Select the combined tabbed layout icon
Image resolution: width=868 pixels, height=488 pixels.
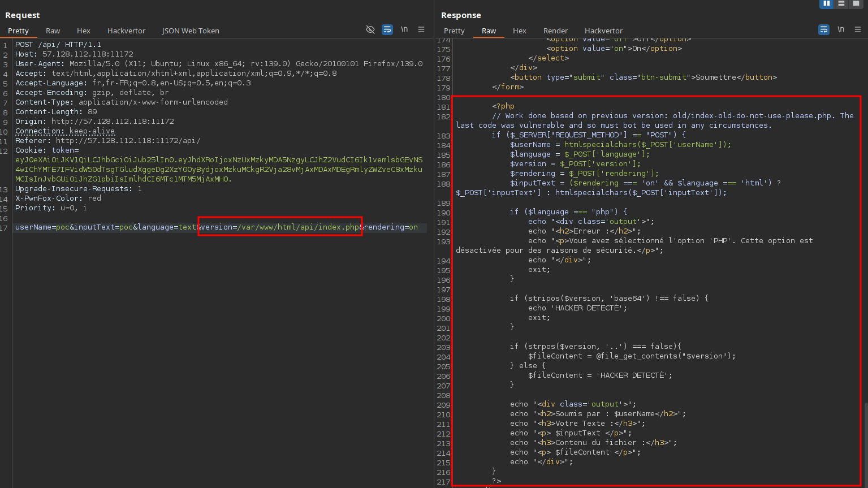point(856,3)
